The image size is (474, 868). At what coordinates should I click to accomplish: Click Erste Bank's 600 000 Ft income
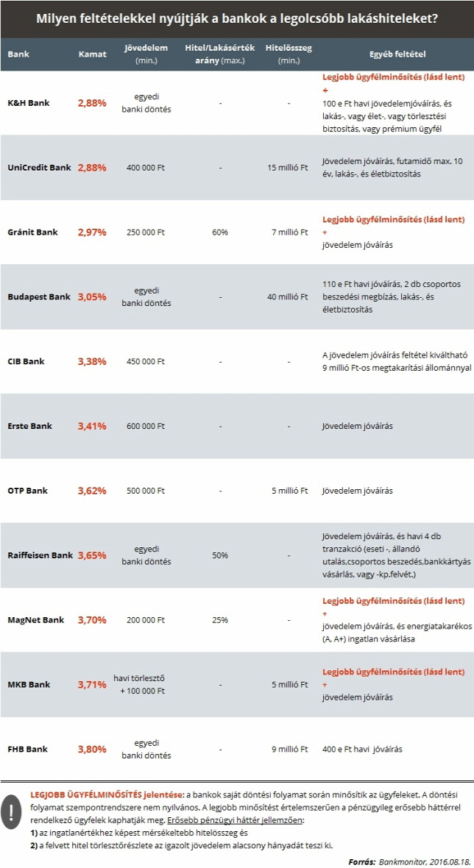tap(146, 426)
